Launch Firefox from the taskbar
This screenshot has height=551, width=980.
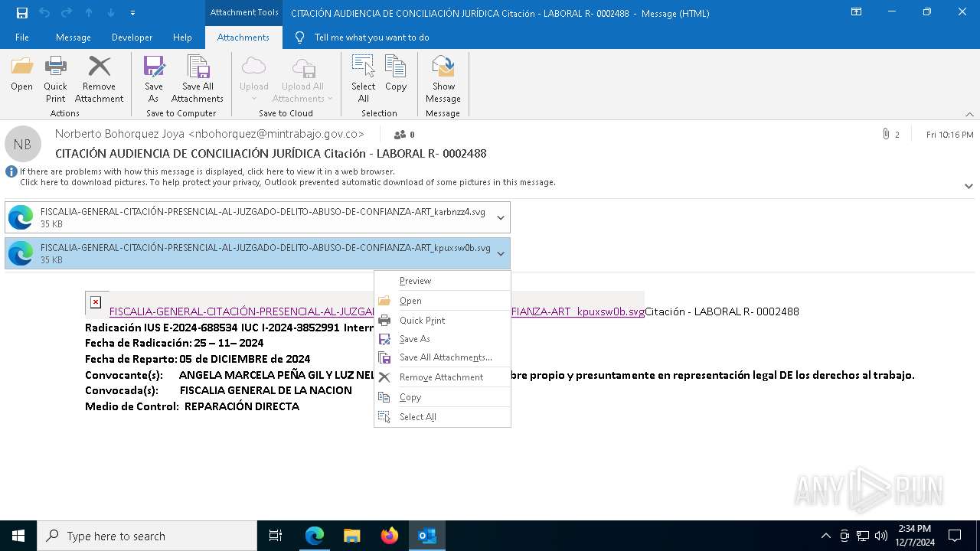coord(390,536)
